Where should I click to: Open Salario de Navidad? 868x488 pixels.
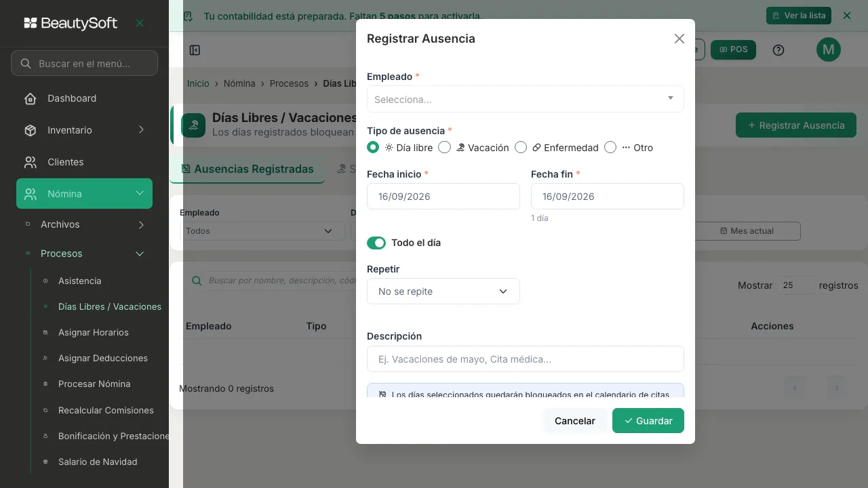click(98, 462)
